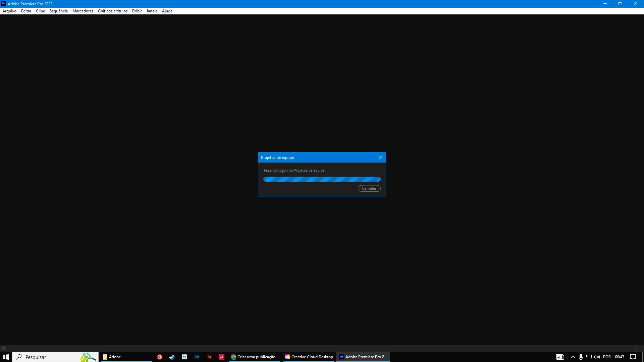Open the Steam taskbar icon
Screen dimensions: 644x362
coord(172,357)
